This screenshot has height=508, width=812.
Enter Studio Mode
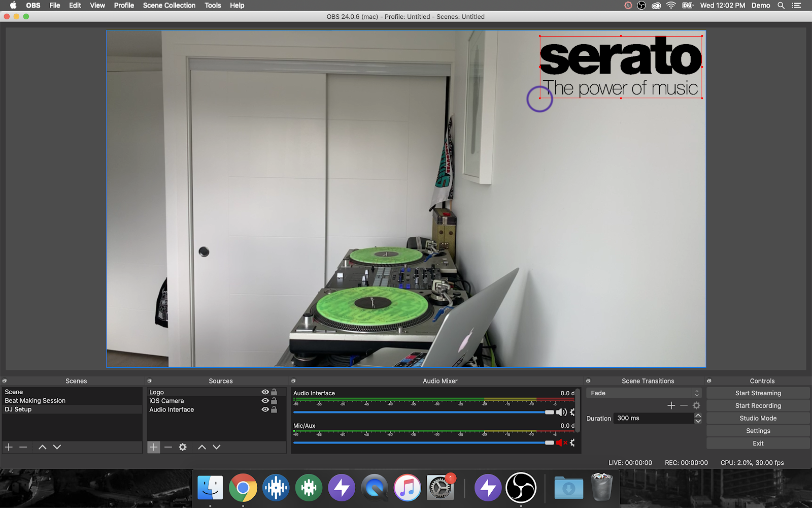[758, 418]
